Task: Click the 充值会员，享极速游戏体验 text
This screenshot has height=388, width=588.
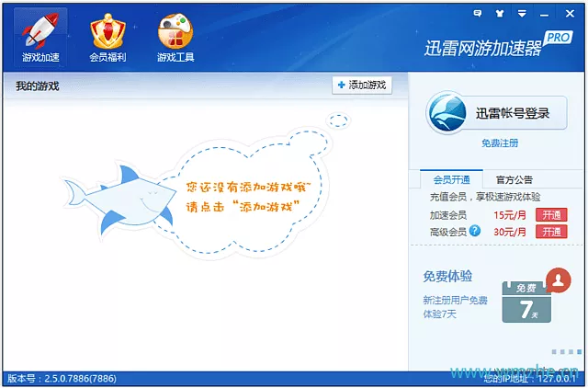Action: tap(485, 197)
